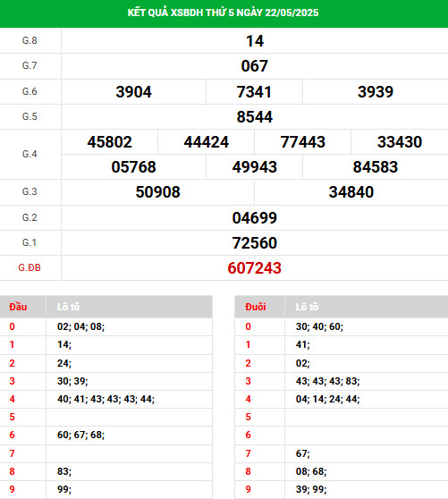Click the G.7 result 067

(255, 66)
